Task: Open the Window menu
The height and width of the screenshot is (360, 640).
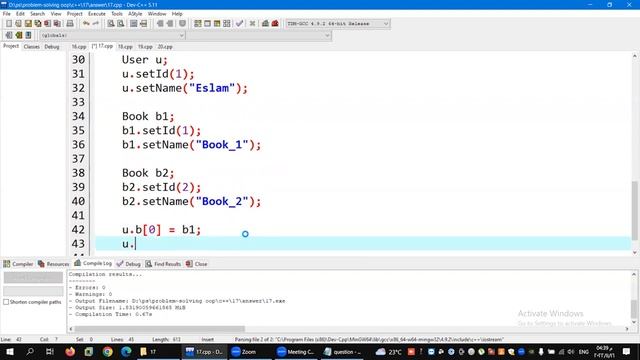Action: (x=157, y=14)
